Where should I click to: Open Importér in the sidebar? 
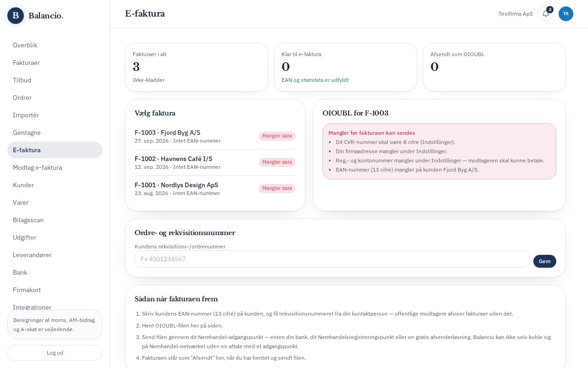(x=55, y=115)
